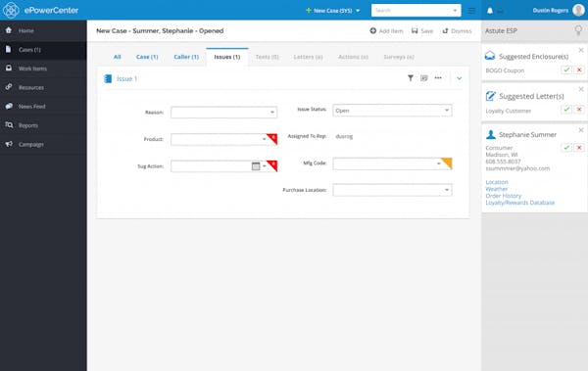Click the filter funnel icon on Issue 1
The image size is (588, 371).
[411, 78]
